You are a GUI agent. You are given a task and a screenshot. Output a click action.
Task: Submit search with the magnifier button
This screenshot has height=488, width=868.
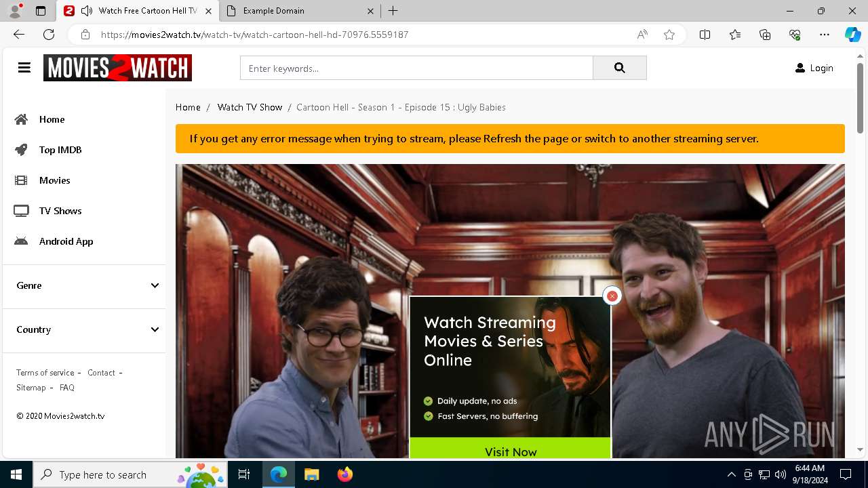(620, 68)
